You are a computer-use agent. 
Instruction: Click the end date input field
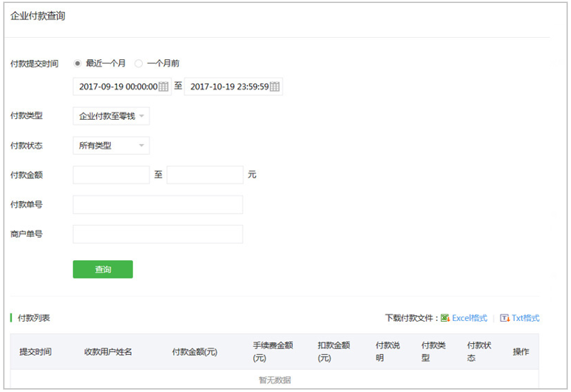point(228,87)
